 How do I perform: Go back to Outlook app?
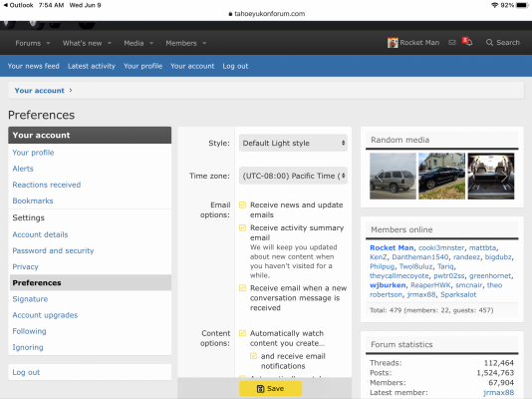pos(18,5)
